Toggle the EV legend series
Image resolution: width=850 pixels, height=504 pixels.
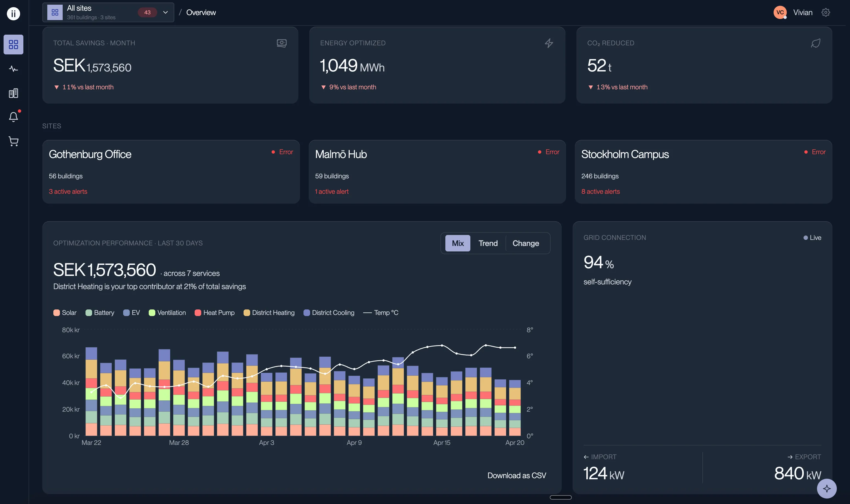point(131,313)
